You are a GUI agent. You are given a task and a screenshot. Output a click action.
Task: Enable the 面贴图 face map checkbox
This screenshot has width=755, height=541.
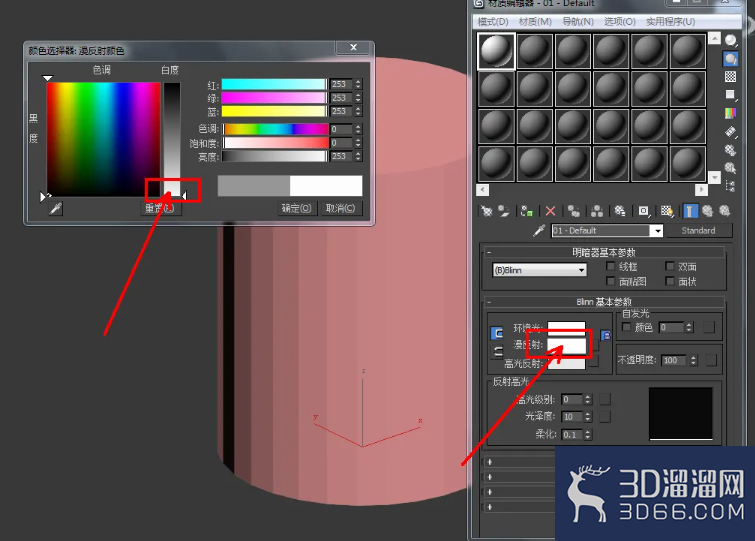[x=611, y=281]
